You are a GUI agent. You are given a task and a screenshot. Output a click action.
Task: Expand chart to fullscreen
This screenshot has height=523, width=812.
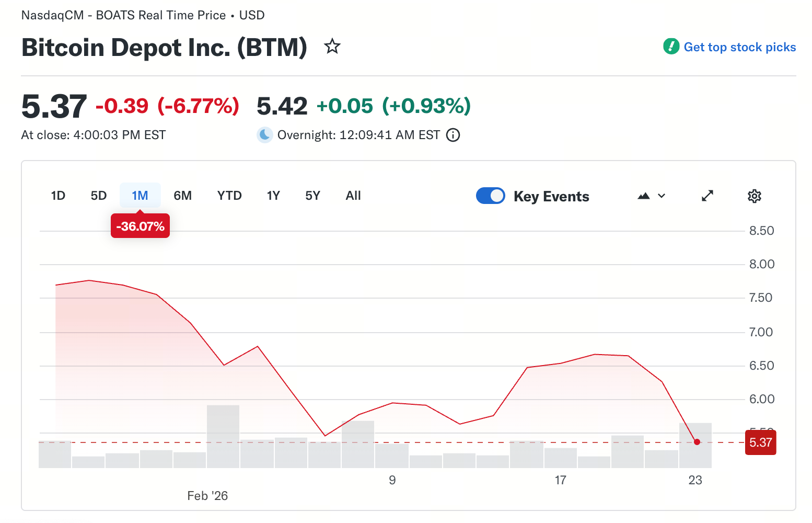(x=707, y=196)
